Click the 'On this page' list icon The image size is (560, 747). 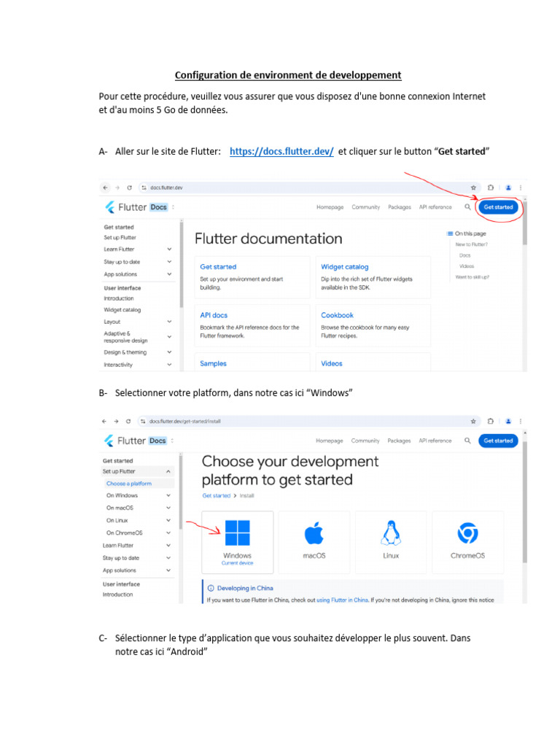(x=449, y=233)
